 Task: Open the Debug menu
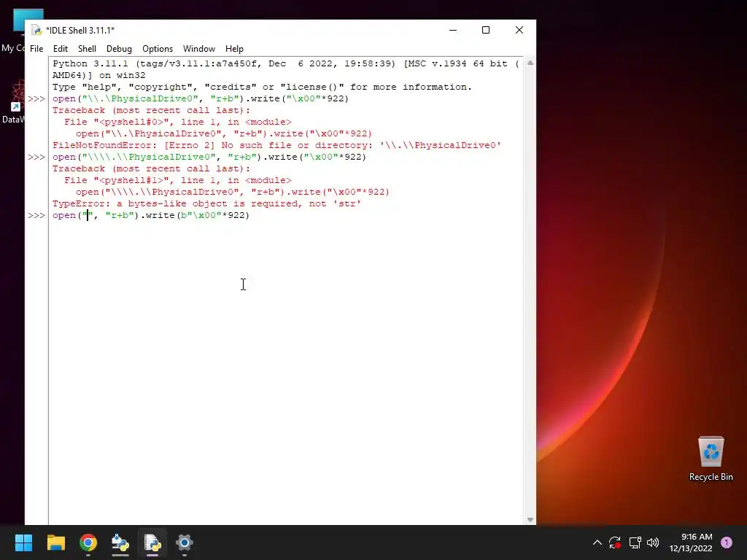coord(119,49)
